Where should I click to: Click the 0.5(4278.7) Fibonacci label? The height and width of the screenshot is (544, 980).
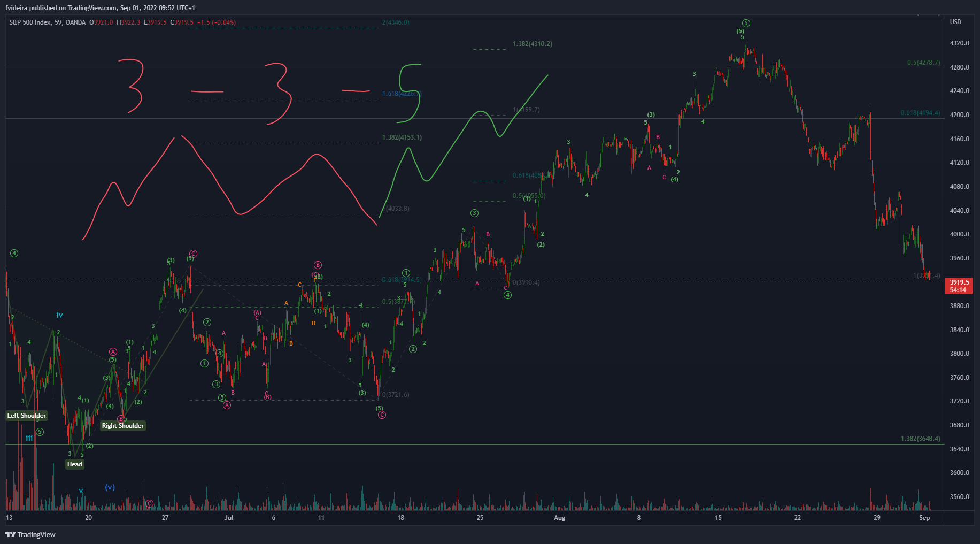tap(923, 63)
